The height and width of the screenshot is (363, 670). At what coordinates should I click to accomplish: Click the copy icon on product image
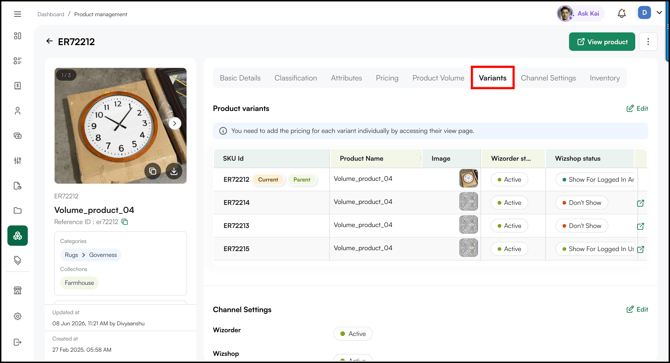pyautogui.click(x=153, y=171)
